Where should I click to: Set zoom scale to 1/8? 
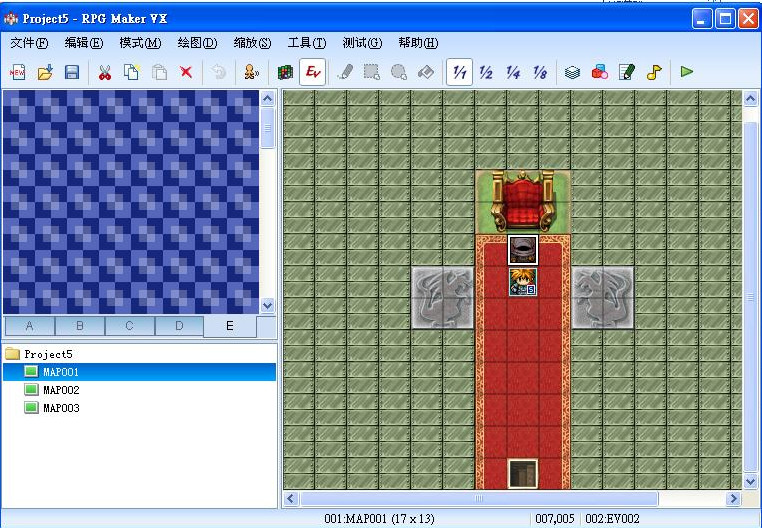pyautogui.click(x=540, y=72)
